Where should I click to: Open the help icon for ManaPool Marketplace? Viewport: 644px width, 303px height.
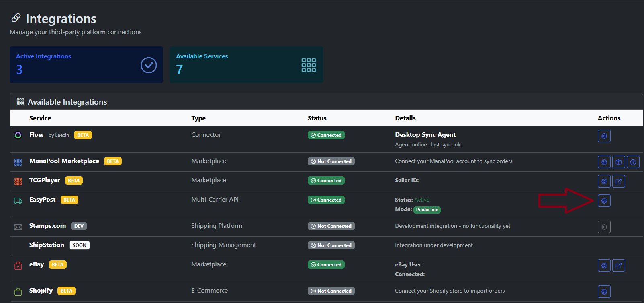633,162
